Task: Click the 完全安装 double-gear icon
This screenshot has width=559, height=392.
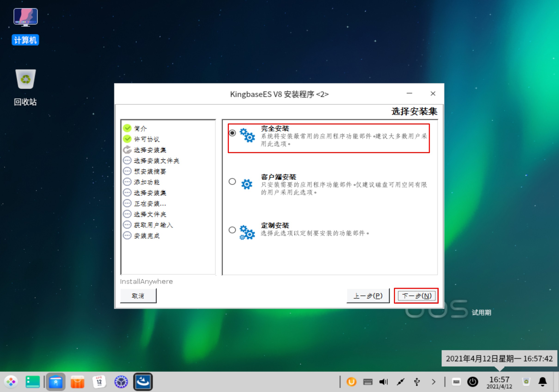Action: (247, 136)
